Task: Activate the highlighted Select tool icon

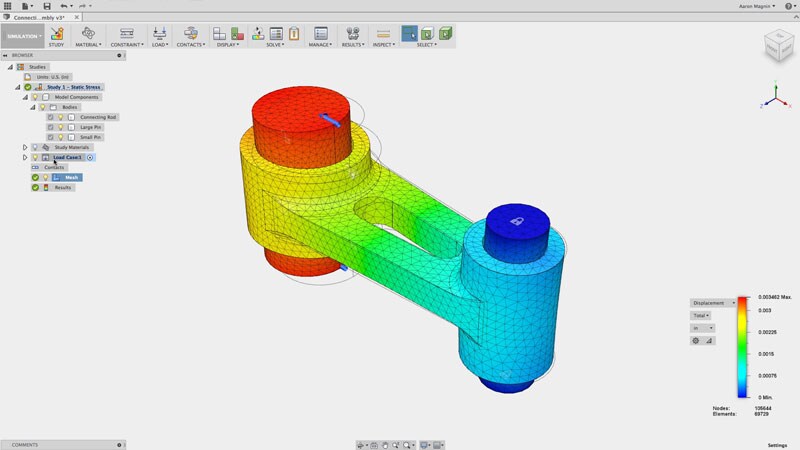Action: pyautogui.click(x=409, y=34)
